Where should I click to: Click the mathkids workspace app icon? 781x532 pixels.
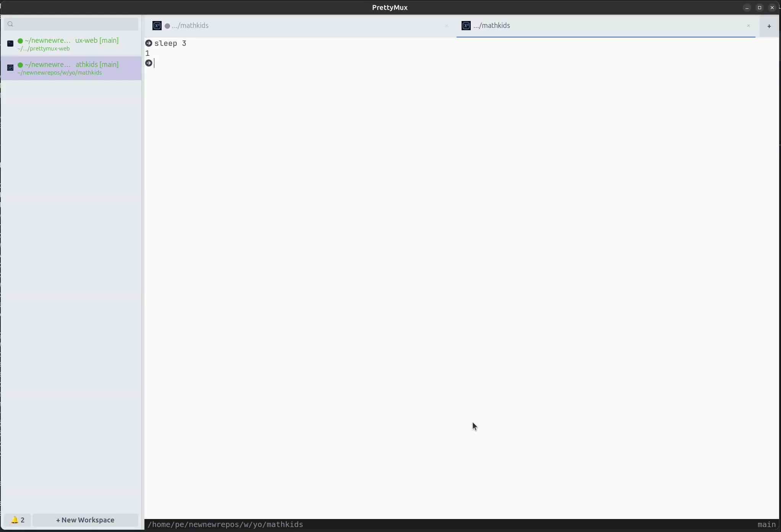click(10, 68)
